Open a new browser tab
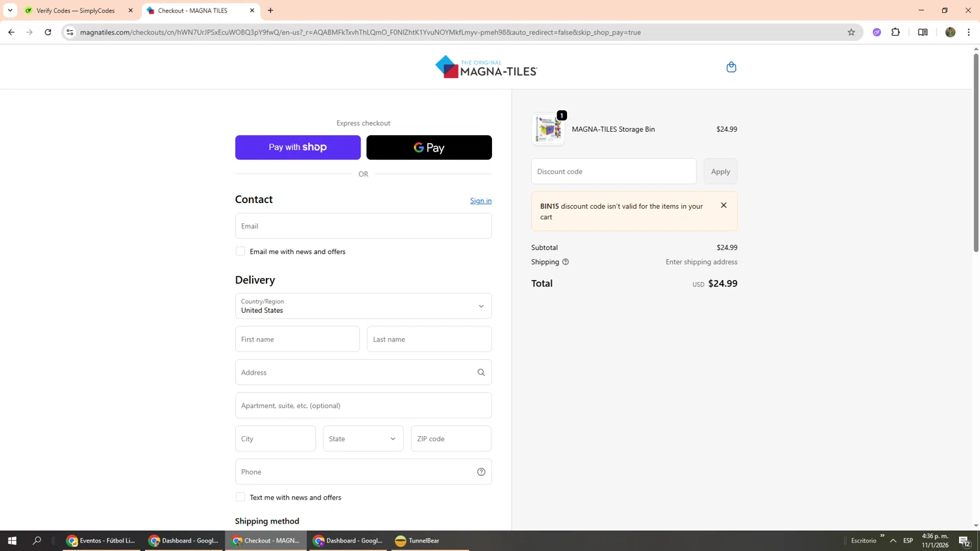Image resolution: width=980 pixels, height=551 pixels. pos(270,10)
